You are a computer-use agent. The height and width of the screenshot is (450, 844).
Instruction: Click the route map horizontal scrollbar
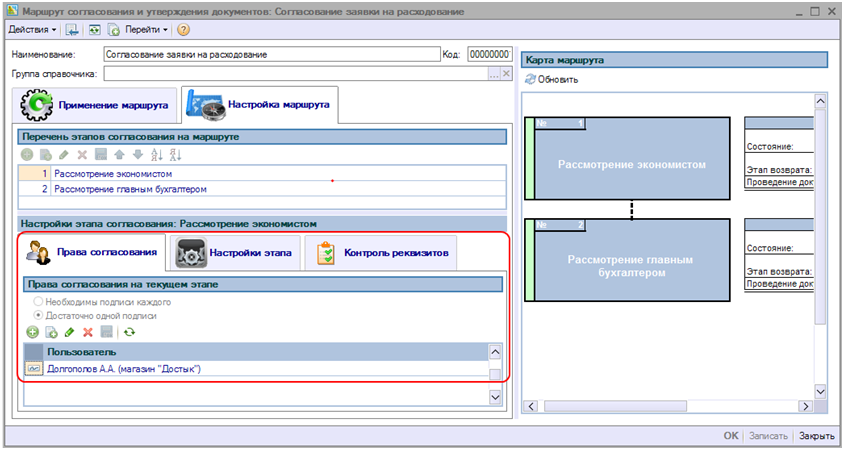tap(670, 406)
